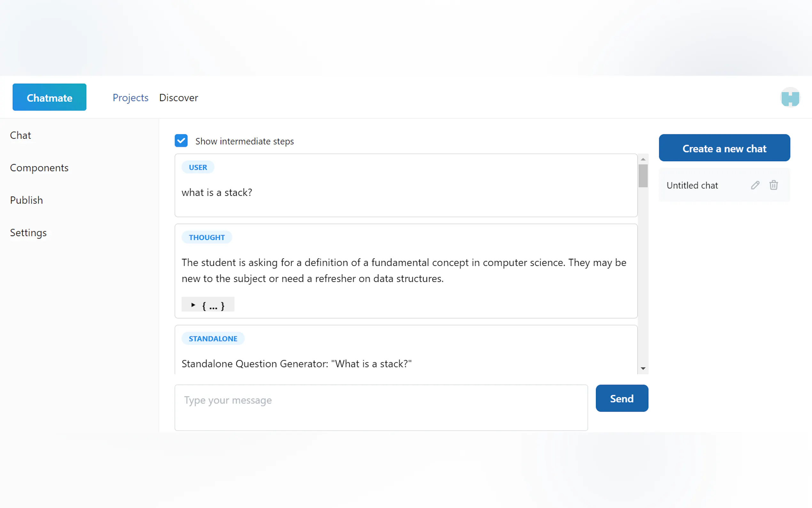Click the STANDALONE step badge

click(213, 339)
